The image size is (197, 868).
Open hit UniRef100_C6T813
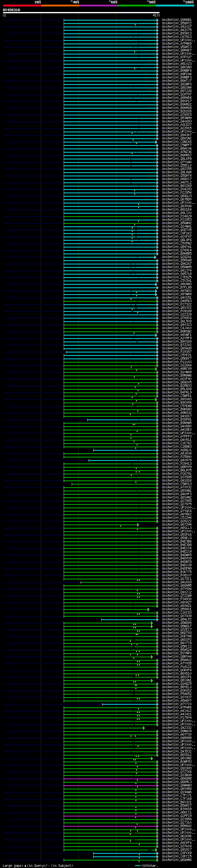(176, 37)
